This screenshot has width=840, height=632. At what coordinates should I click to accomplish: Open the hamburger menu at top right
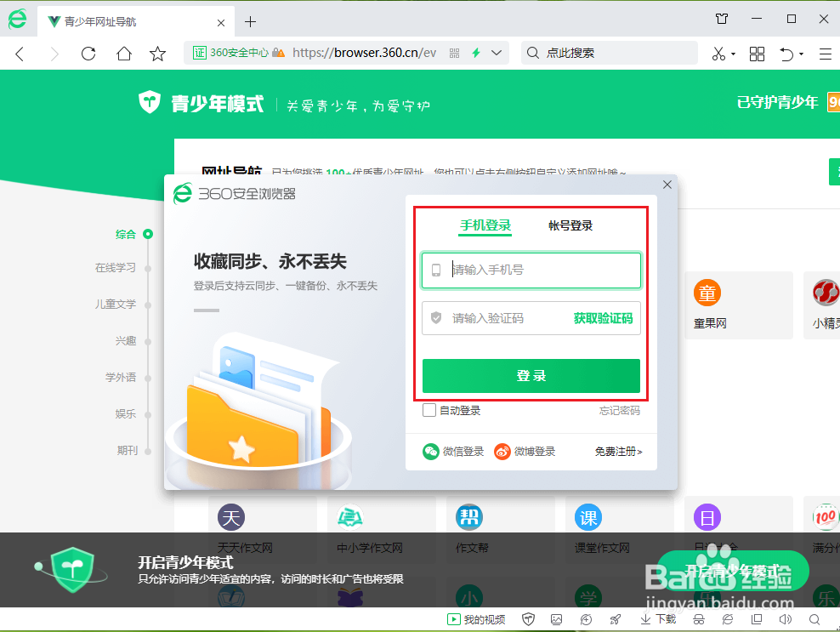pyautogui.click(x=824, y=53)
